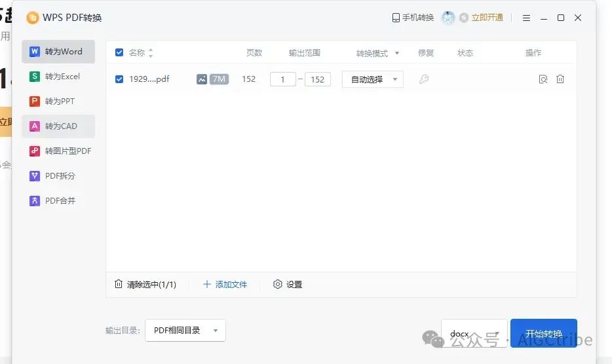Open the PDF拆分 tool
The height and width of the screenshot is (364, 612).
58,176
